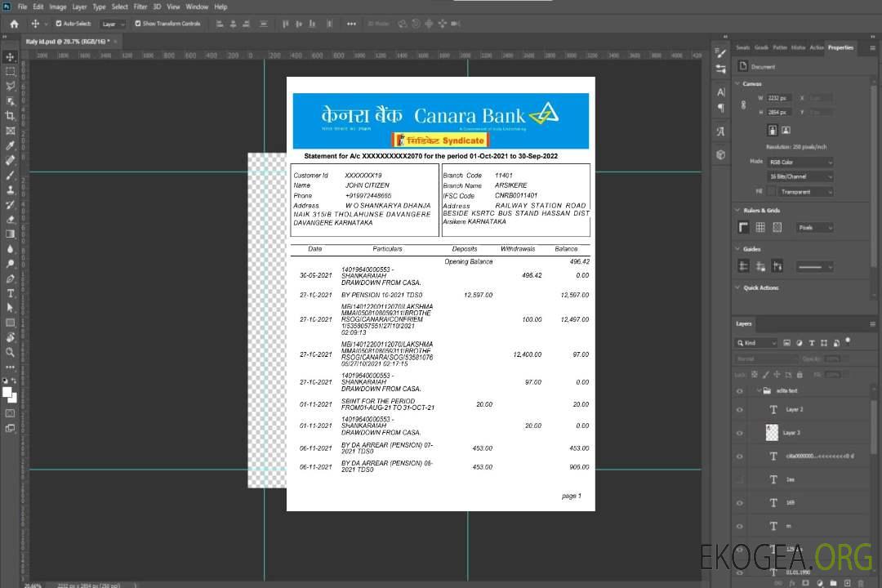The image size is (882, 588).
Task: Select landscape canvas orientation button
Action: [786, 131]
